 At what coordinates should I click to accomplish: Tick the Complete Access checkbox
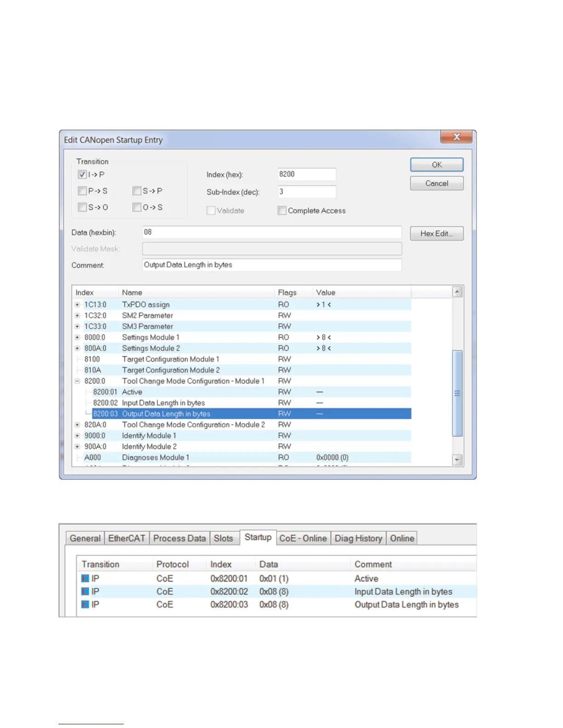pyautogui.click(x=282, y=210)
